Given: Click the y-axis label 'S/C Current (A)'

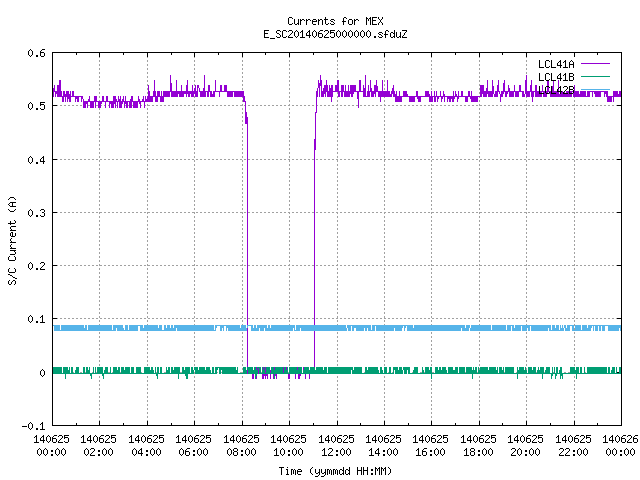Looking at the screenshot, I should coord(12,240).
